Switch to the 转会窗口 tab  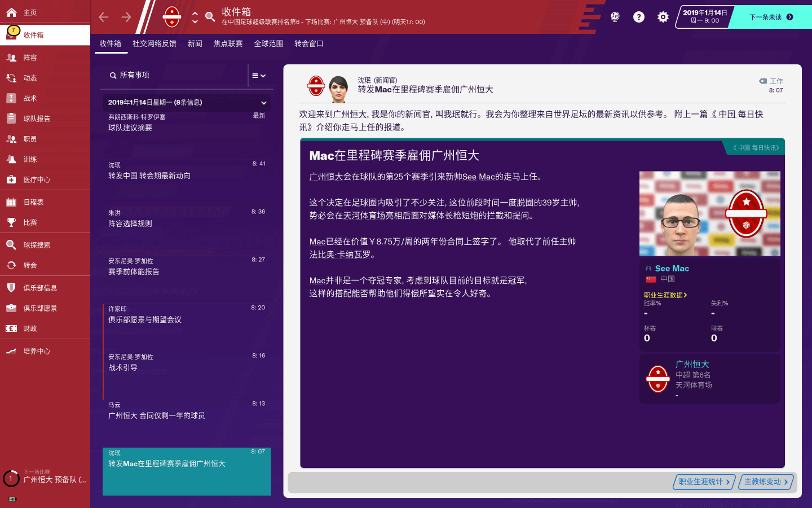click(x=309, y=43)
